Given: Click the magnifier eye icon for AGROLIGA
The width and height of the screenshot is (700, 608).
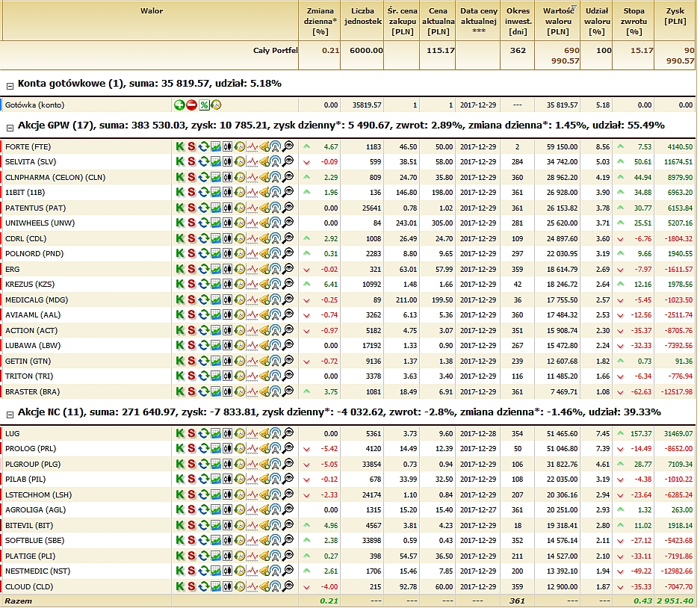Looking at the screenshot, I should click(288, 509).
